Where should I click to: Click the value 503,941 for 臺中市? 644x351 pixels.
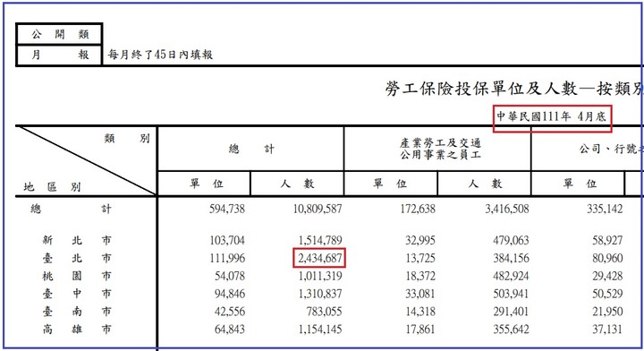511,294
